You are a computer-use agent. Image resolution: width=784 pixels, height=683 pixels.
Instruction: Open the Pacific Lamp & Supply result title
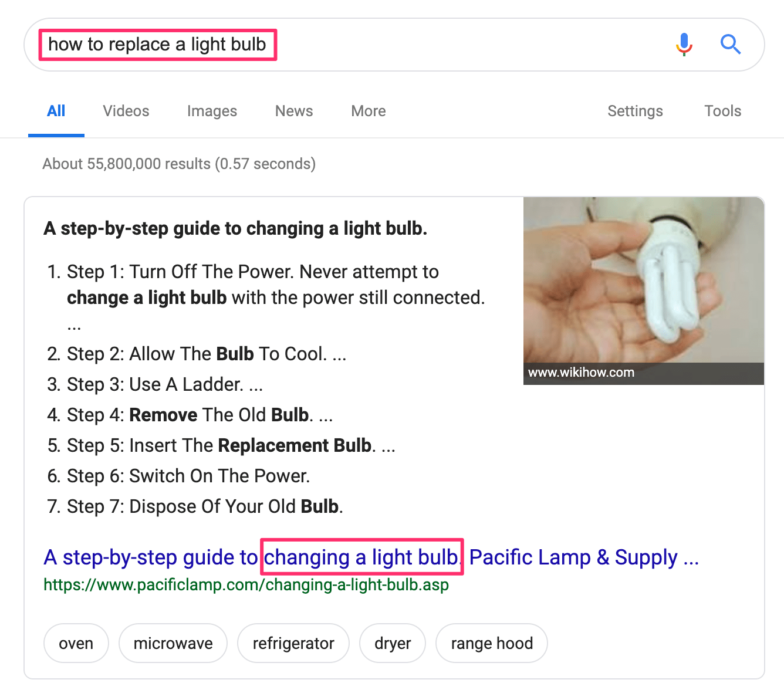pos(371,557)
